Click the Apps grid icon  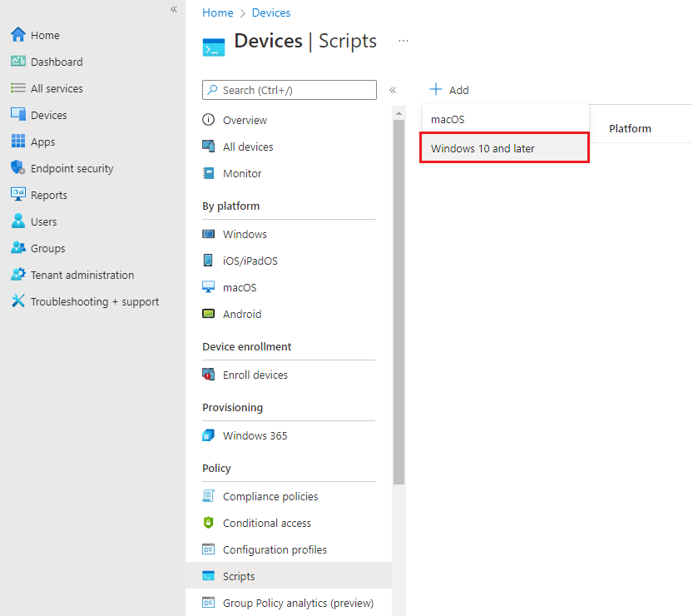[18, 141]
